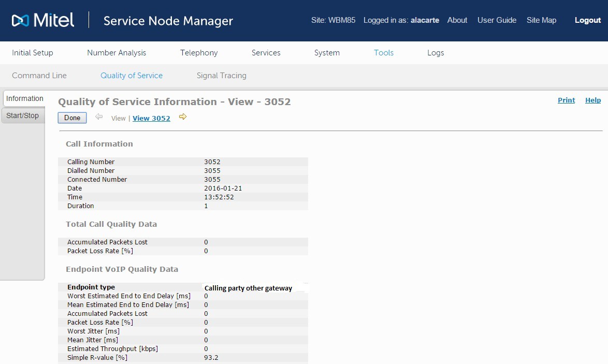Click the alacarte username text

tap(425, 20)
